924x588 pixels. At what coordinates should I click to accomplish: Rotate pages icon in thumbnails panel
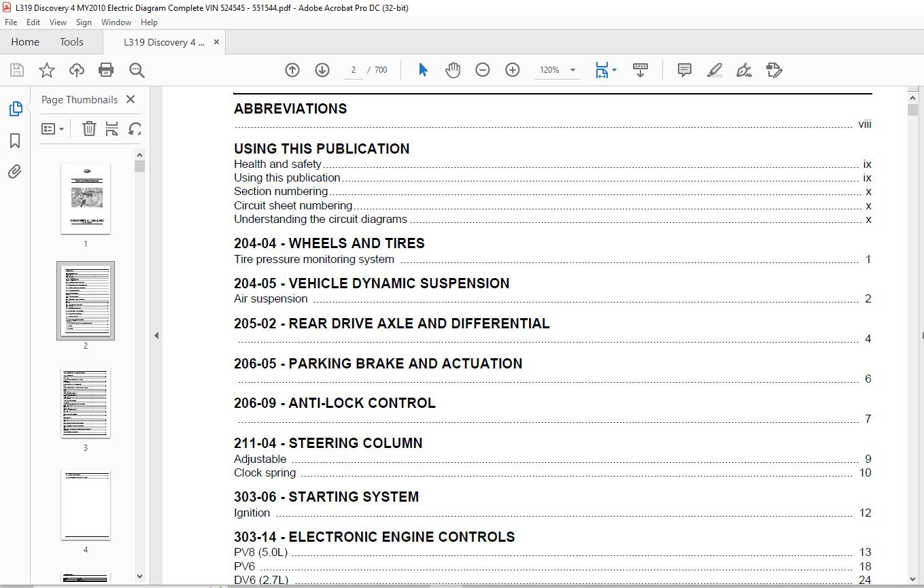tap(135, 128)
